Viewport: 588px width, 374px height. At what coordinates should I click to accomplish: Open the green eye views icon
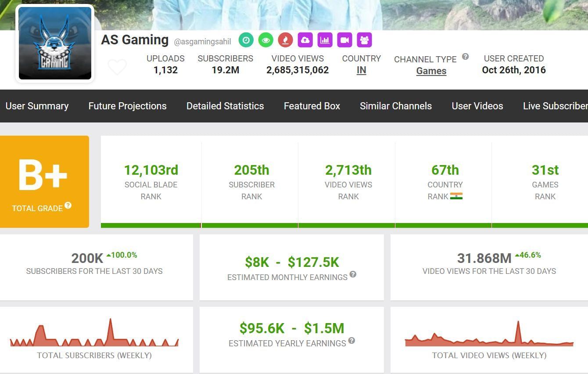click(x=265, y=40)
